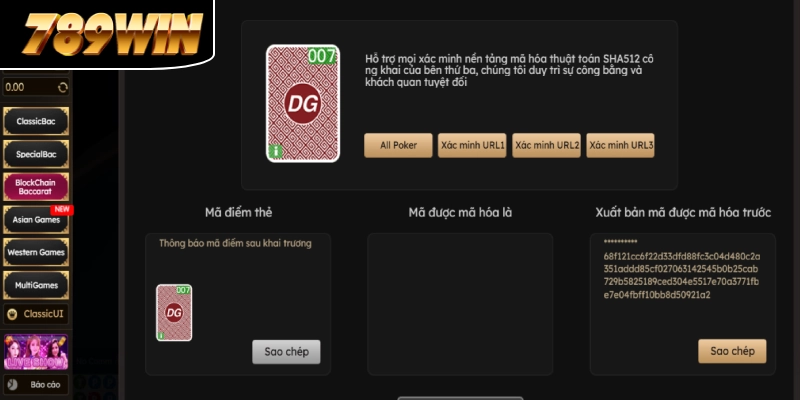Click the small green info icon on small card
Viewport: 800px width, 400px height.
161,336
